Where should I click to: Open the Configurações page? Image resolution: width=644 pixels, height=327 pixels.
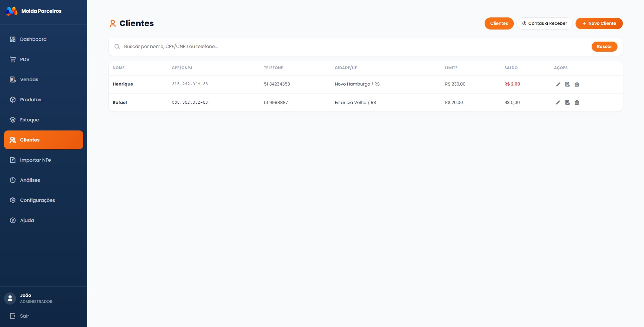coord(37,200)
